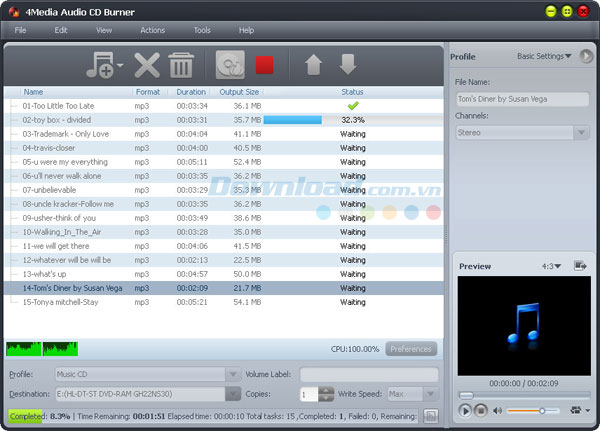Stop burning with the red square button

pos(265,66)
